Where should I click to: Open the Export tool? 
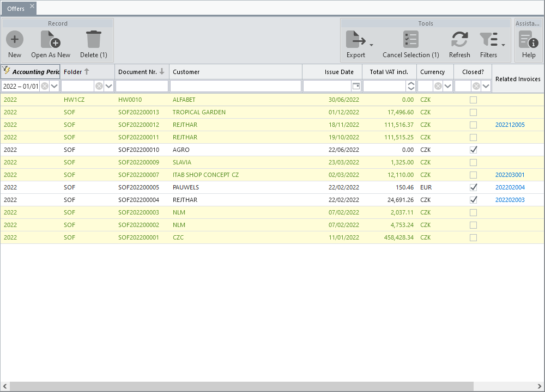coord(355,45)
